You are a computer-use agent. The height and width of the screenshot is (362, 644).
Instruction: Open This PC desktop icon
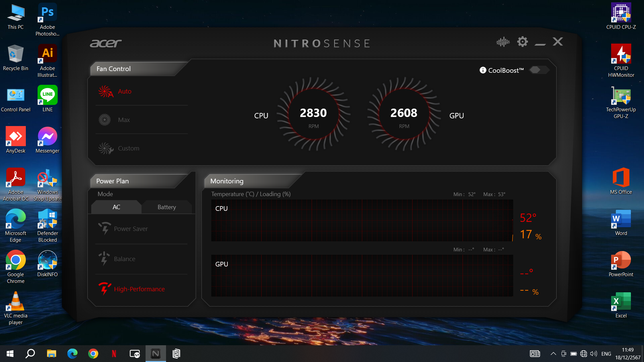(x=16, y=17)
